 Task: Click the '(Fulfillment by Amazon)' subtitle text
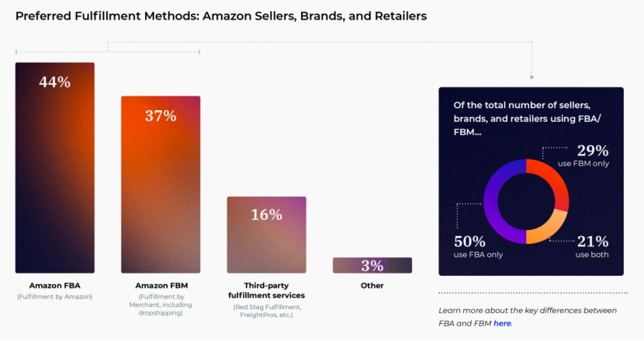click(x=55, y=298)
